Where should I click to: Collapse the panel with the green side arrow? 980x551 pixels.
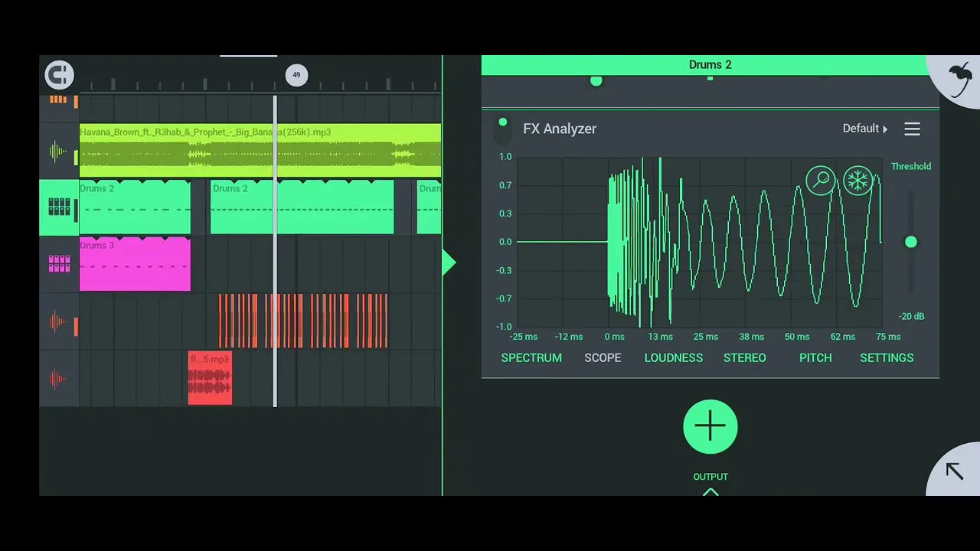tap(449, 263)
